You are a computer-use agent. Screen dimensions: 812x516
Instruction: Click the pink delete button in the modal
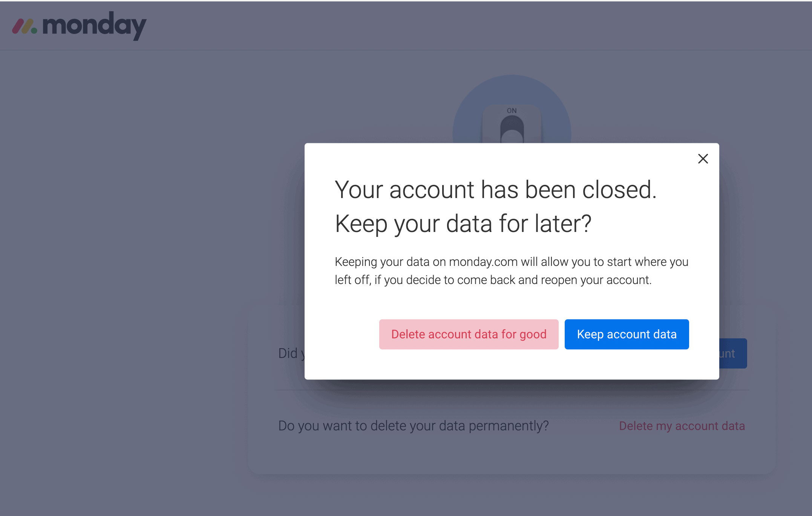(x=468, y=334)
